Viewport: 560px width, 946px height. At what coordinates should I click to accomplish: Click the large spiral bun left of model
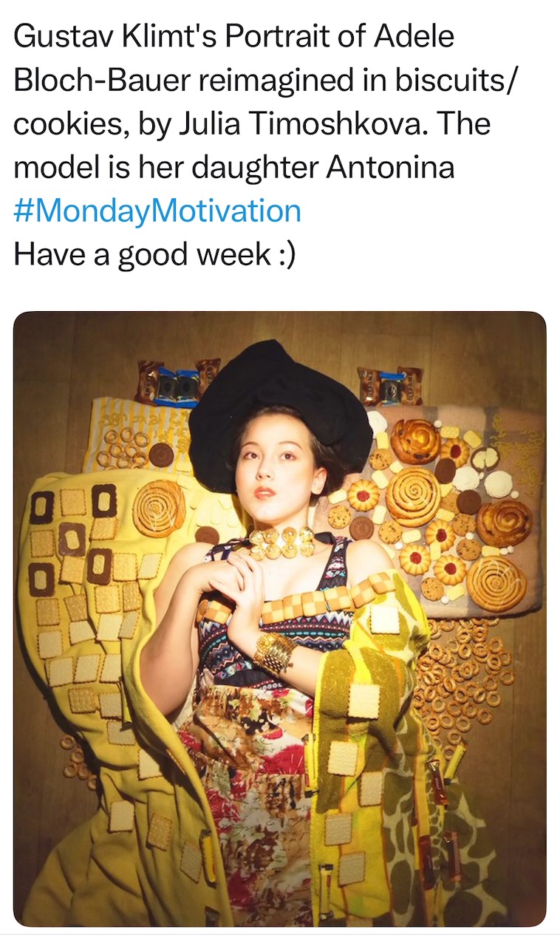159,508
